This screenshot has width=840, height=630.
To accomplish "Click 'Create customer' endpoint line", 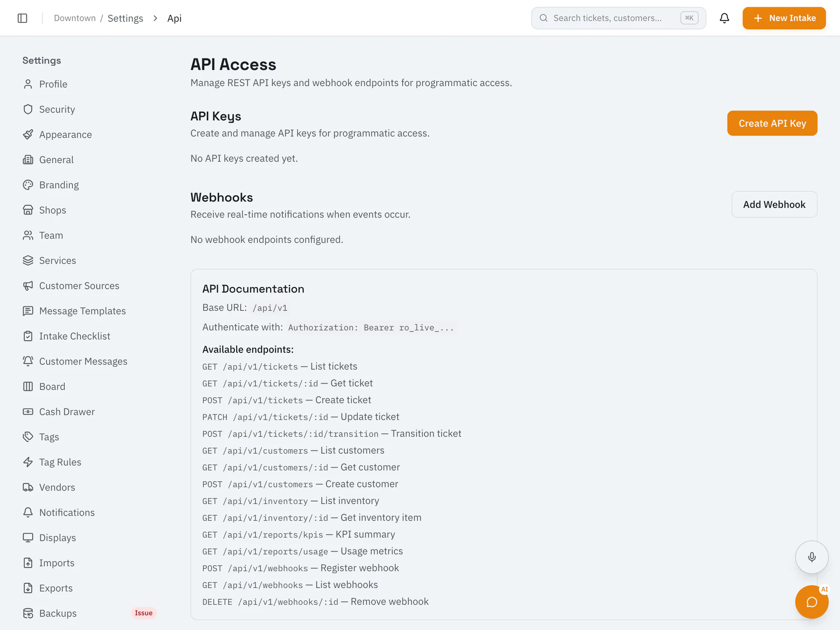I will [x=300, y=484].
